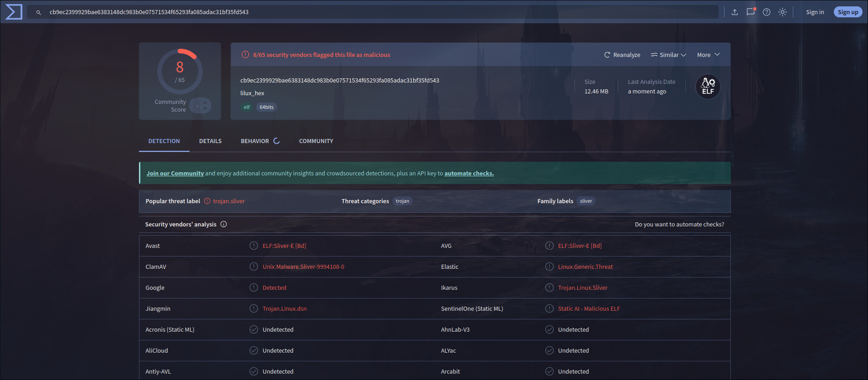Click the checkmark icon in the AhnLab-V3 row
Image resolution: width=868 pixels, height=380 pixels.
[x=550, y=329]
